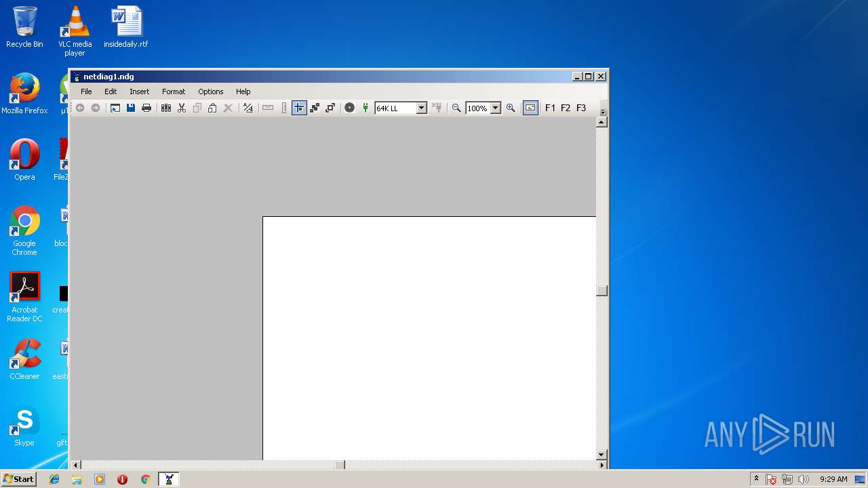The width and height of the screenshot is (868, 488).
Task: Click the vertical scrollbar thumb
Action: pyautogui.click(x=601, y=291)
